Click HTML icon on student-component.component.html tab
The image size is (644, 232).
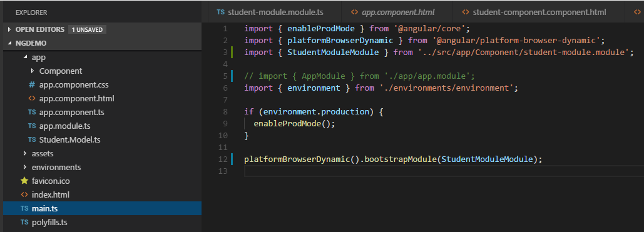coord(466,12)
